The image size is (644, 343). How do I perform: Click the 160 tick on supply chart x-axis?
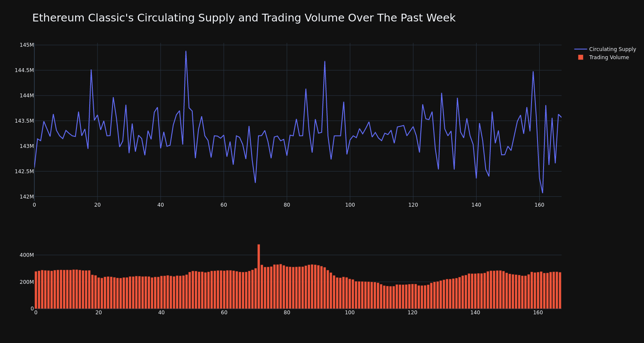[539, 205]
